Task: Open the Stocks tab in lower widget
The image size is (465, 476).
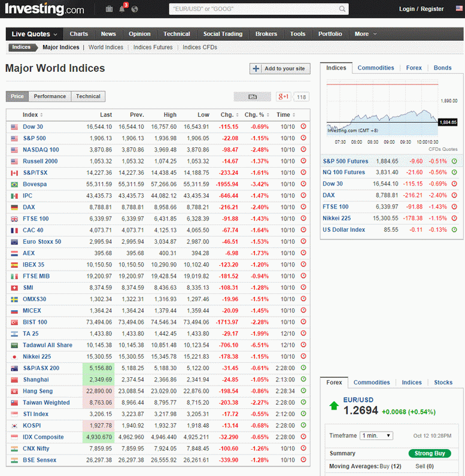Action: point(443,382)
